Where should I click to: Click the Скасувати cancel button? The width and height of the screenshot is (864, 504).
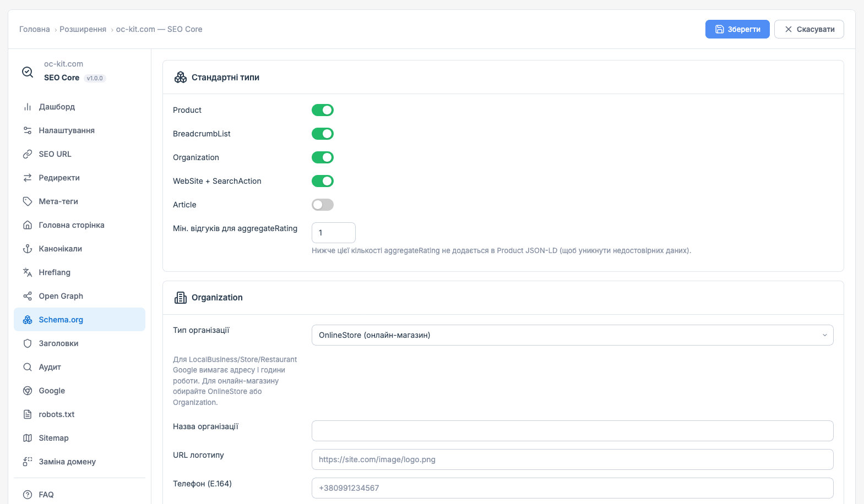[x=809, y=29]
